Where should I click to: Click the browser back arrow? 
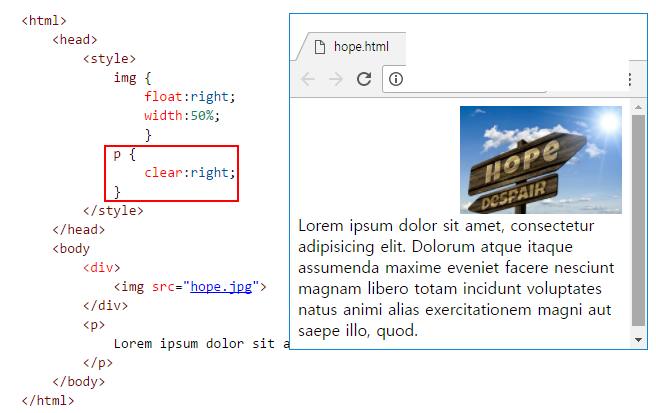coord(308,79)
